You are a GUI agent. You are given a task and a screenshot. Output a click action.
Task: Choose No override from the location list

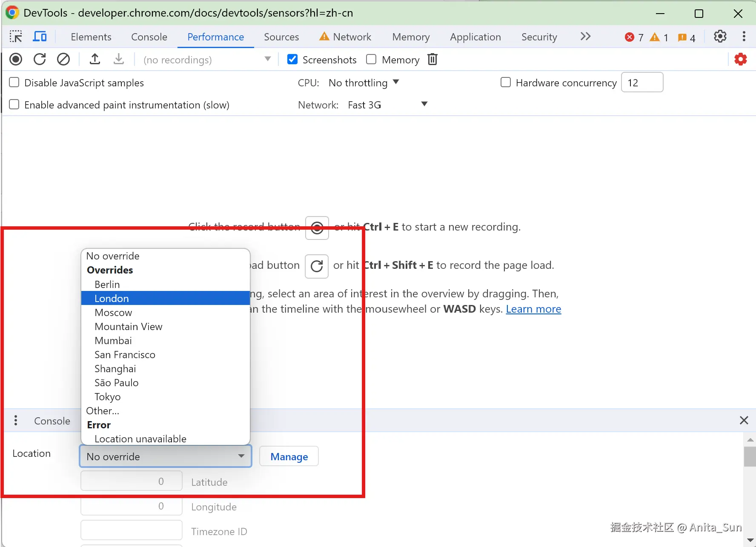click(165, 256)
